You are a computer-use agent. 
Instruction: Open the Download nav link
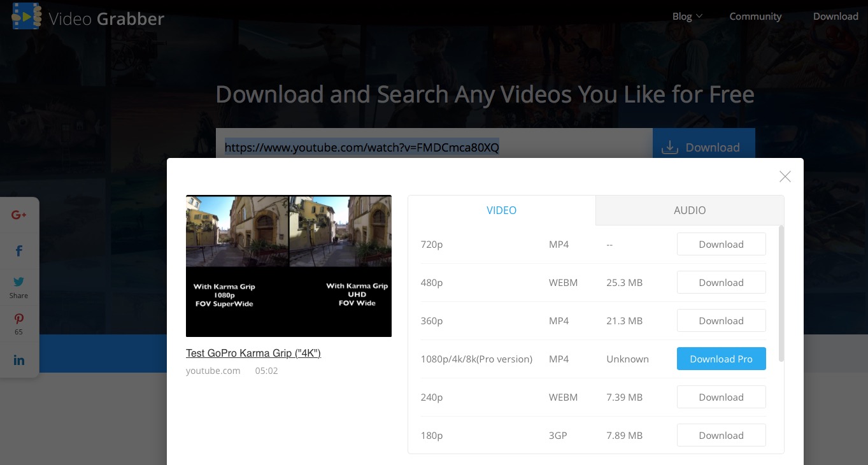[836, 17]
